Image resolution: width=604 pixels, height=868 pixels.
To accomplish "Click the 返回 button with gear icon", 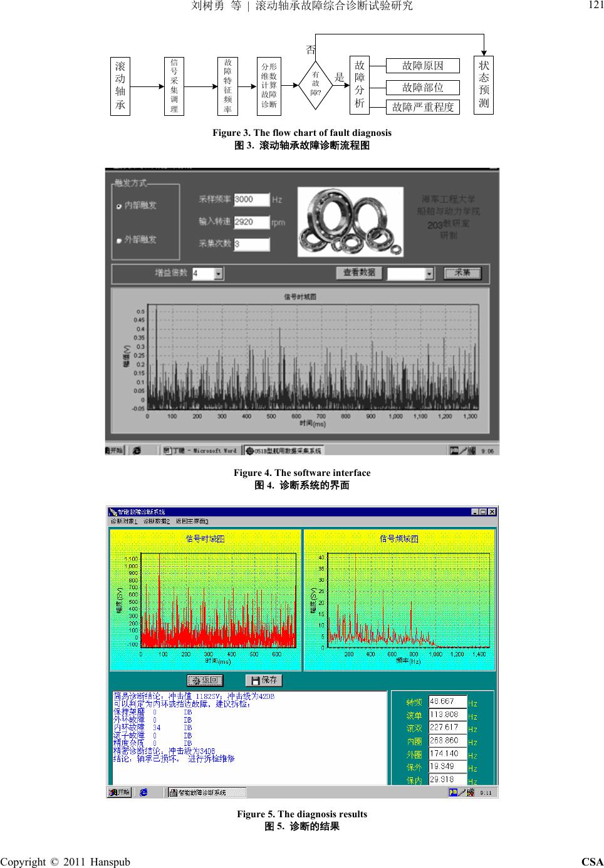I will pyautogui.click(x=205, y=680).
